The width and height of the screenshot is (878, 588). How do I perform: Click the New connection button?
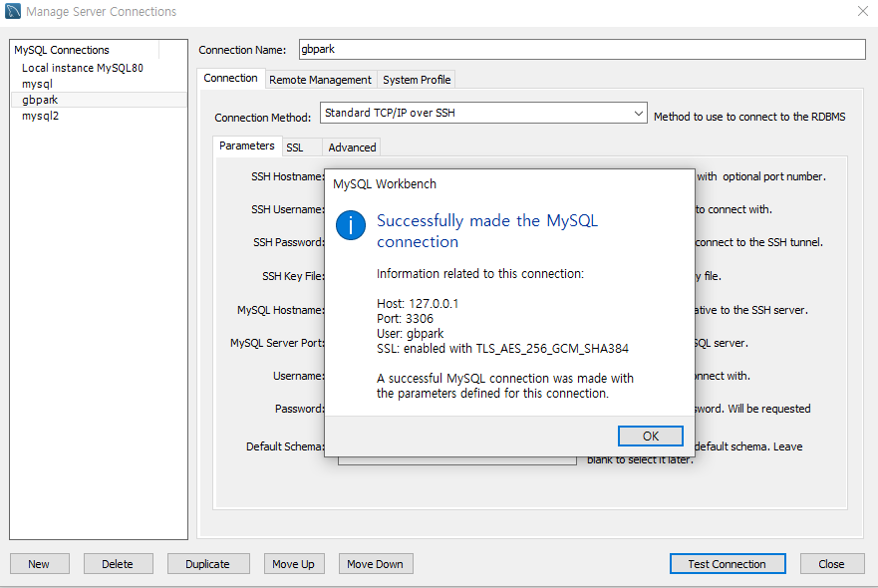[39, 564]
